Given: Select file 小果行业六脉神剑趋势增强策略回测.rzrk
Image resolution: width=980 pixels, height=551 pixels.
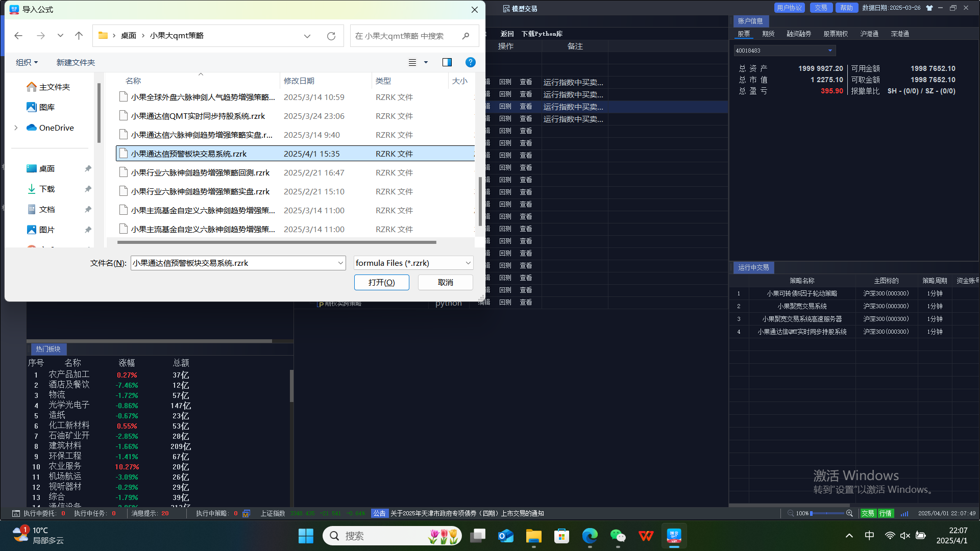Looking at the screenshot, I should coord(200,172).
